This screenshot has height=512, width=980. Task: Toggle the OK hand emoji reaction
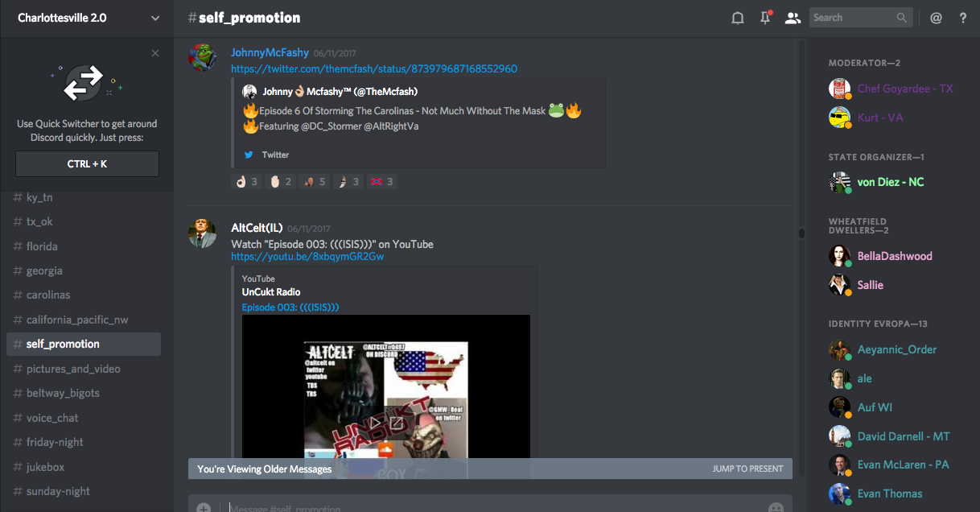tap(246, 182)
